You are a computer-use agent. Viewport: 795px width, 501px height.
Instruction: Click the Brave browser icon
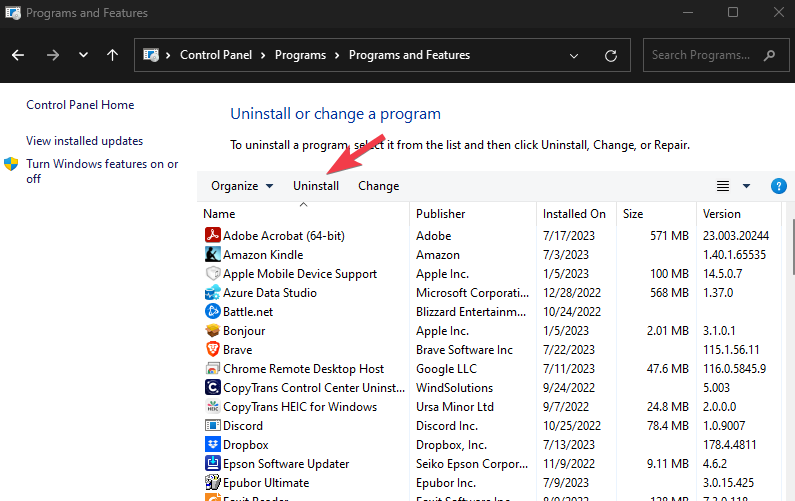[212, 349]
